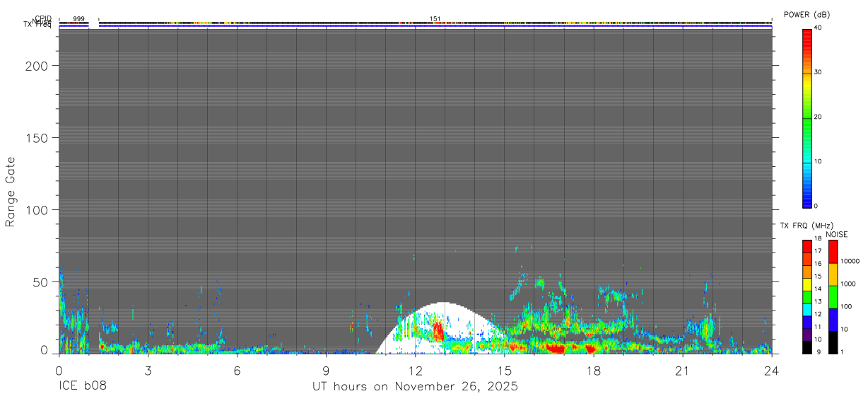Select the 16 label on TX FRQ scale
This screenshot has width=868, height=401.
coord(817,264)
